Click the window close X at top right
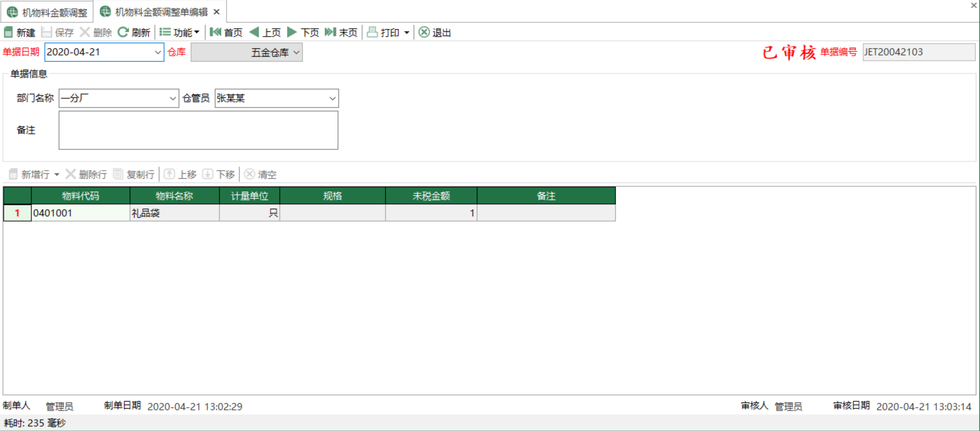The height and width of the screenshot is (431, 980). (974, 6)
